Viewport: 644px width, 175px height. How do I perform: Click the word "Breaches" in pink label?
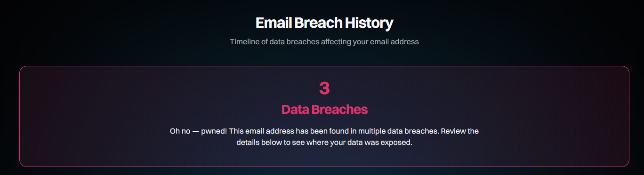[x=339, y=109]
